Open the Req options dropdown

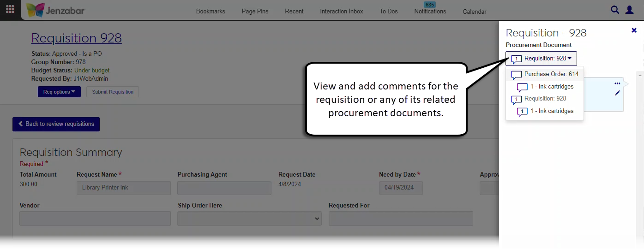click(x=59, y=92)
